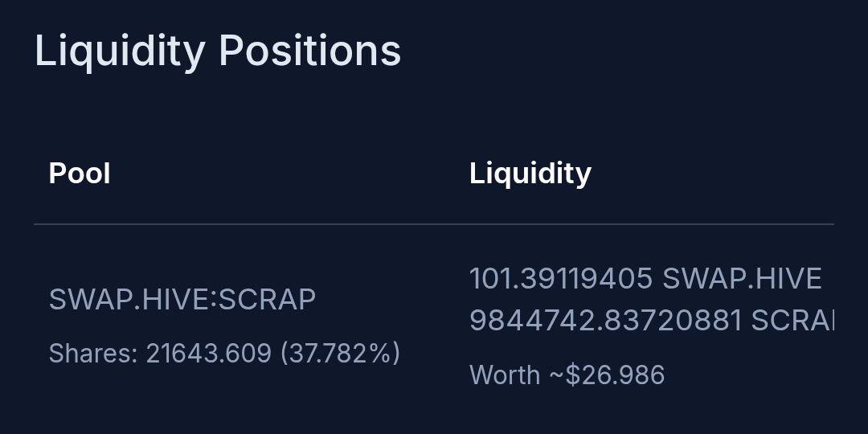The height and width of the screenshot is (434, 868).
Task: Click the Liquidity Positions heading
Action: pos(217,51)
